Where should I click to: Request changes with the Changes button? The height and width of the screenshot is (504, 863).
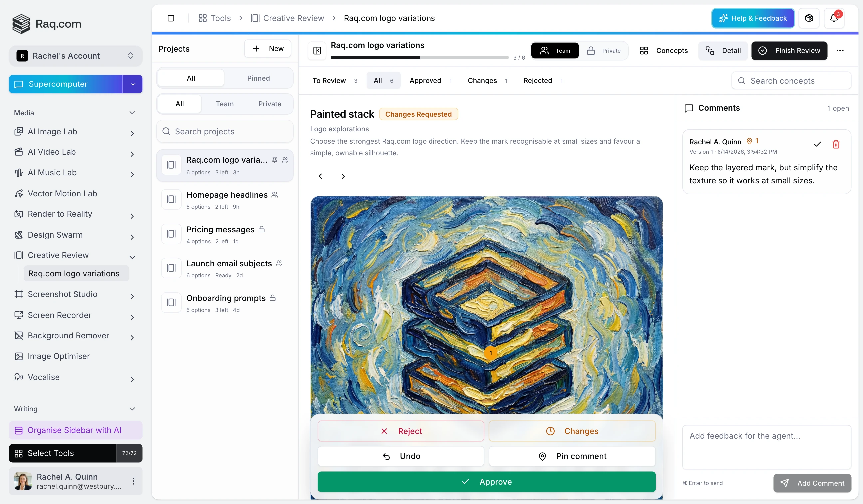(572, 431)
